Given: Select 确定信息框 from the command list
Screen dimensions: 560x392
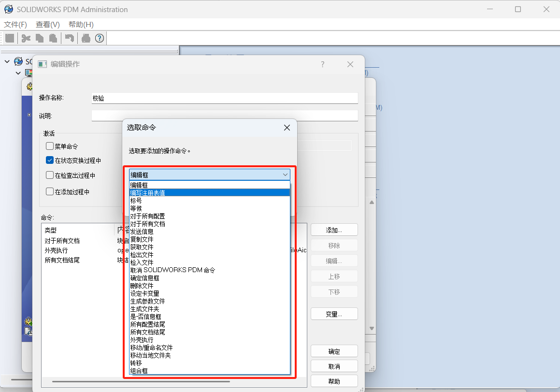Looking at the screenshot, I should pos(209,278).
